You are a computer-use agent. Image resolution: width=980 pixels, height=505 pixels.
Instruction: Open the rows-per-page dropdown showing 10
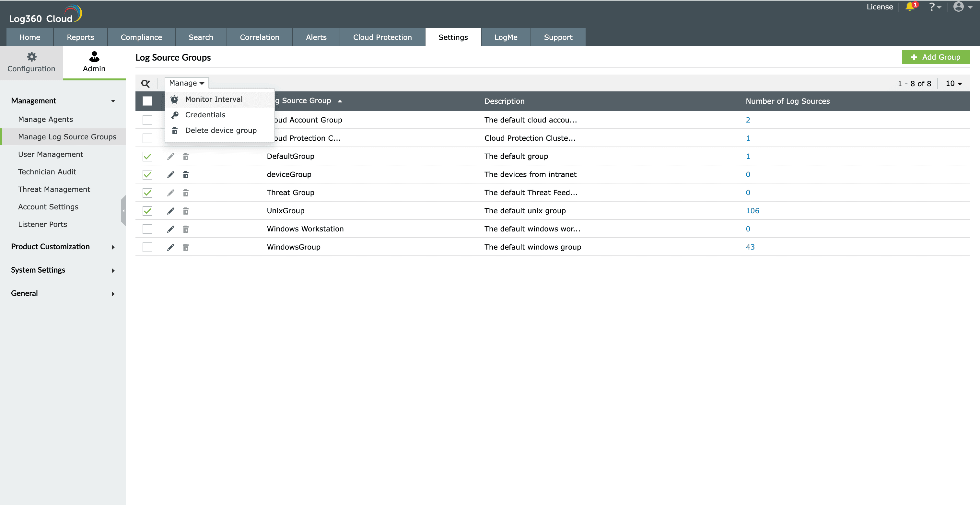pos(953,83)
